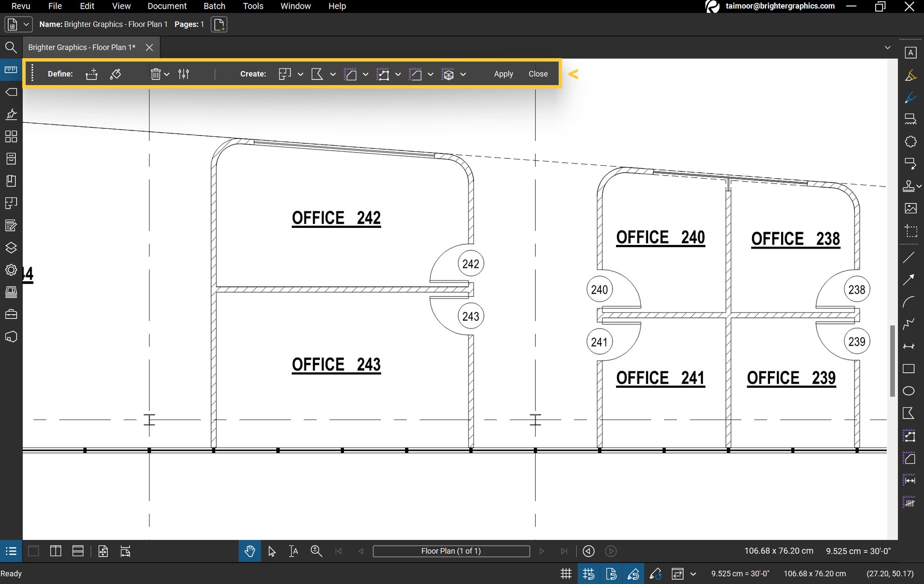Toggle side-by-side page view mode
The height and width of the screenshot is (584, 924).
pos(55,551)
